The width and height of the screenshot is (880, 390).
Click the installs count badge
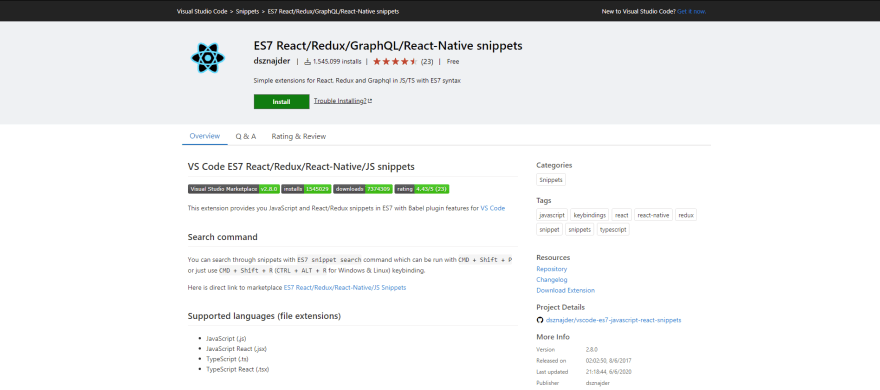(306, 189)
